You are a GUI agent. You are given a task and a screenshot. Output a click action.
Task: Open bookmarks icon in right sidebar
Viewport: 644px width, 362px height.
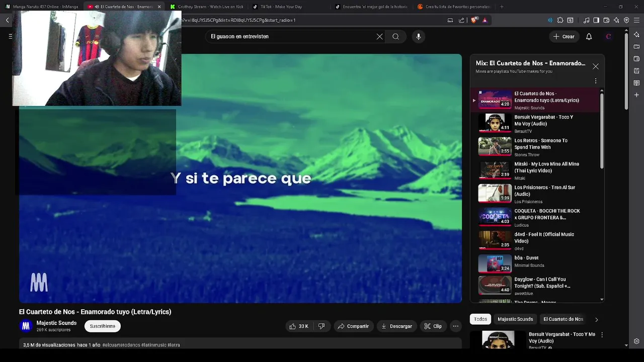tap(636, 71)
